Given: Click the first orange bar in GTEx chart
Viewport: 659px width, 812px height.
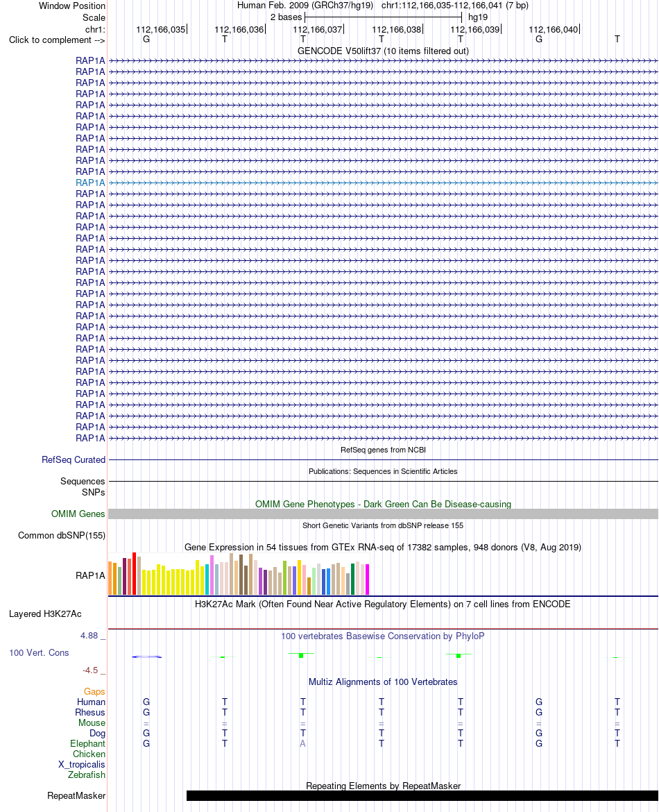Looking at the screenshot, I should point(110,578).
